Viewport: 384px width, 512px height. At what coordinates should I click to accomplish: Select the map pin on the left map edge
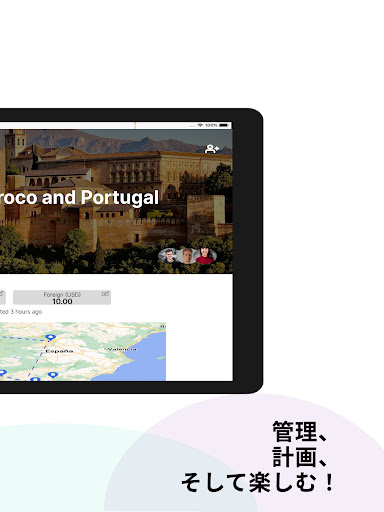click(2, 373)
